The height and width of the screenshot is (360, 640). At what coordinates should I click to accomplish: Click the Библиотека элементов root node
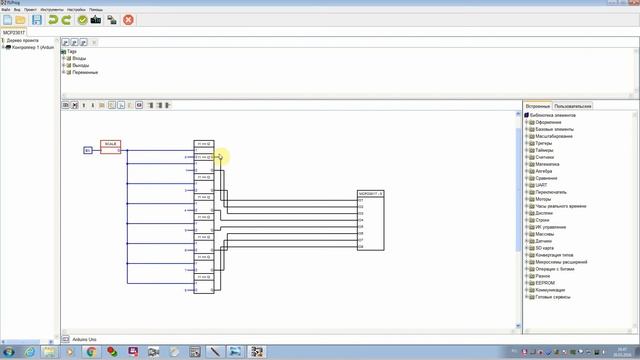[x=553, y=115]
